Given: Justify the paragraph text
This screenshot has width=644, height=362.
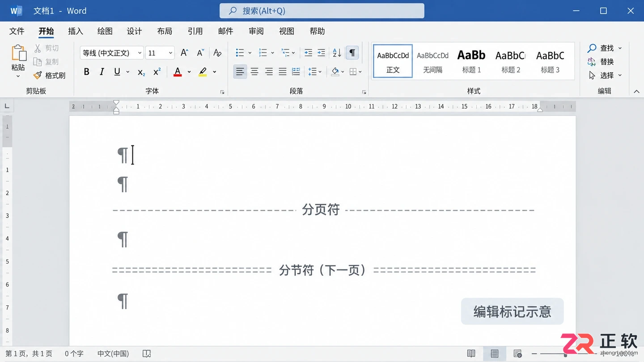Looking at the screenshot, I should (283, 72).
